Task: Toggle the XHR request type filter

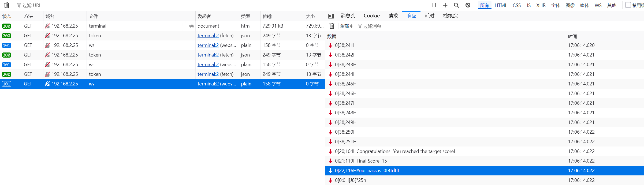Action: [x=541, y=5]
